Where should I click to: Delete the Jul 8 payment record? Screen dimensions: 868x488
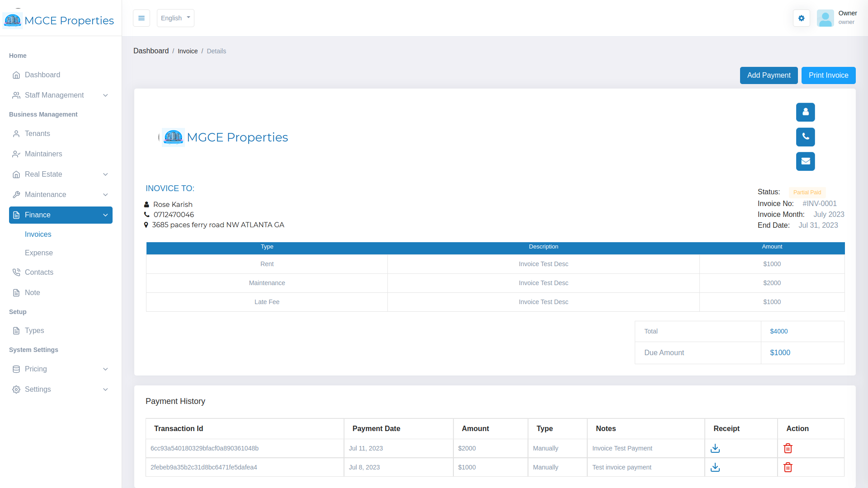[788, 467]
